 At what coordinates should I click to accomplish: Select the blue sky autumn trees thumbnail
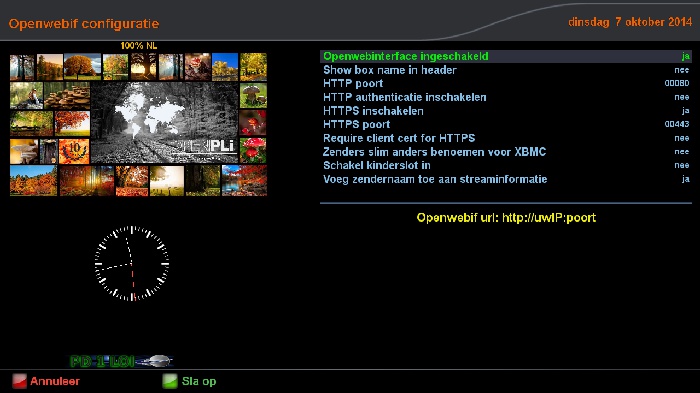click(x=225, y=67)
